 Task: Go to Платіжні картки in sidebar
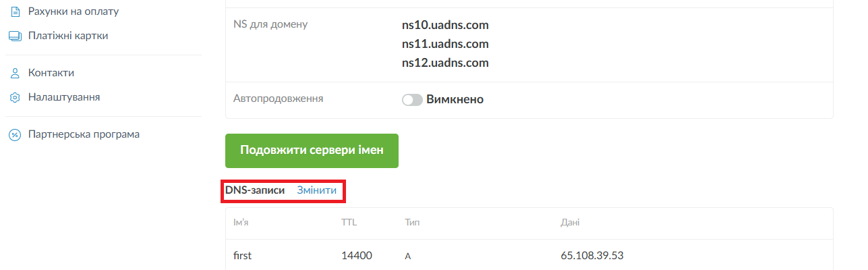[x=67, y=36]
